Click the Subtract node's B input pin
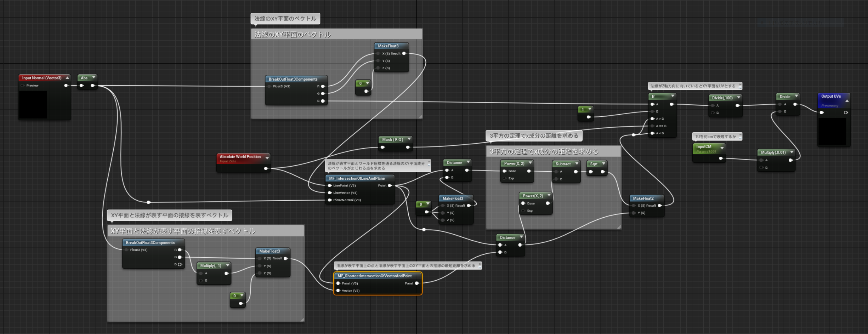The image size is (868, 334). pos(556,179)
